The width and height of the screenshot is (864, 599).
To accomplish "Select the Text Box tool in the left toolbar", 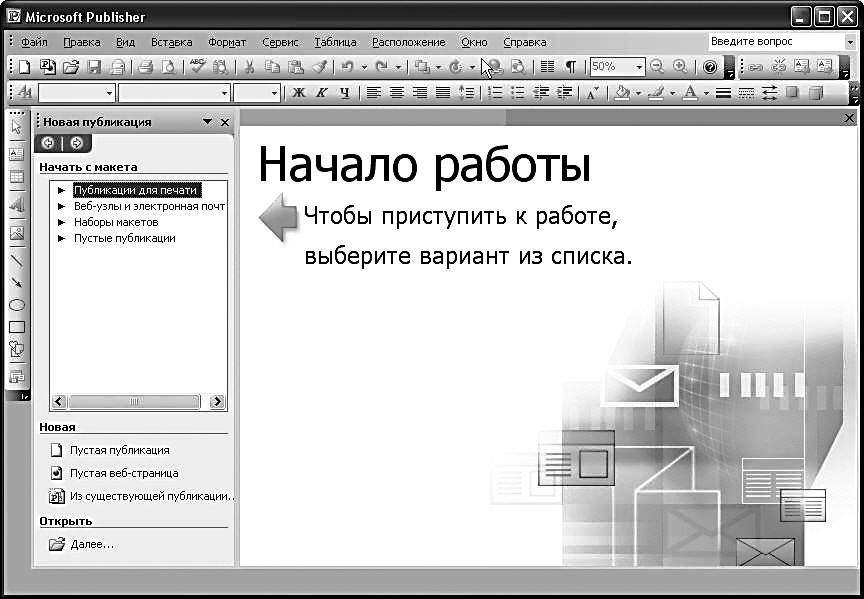I will 16,154.
